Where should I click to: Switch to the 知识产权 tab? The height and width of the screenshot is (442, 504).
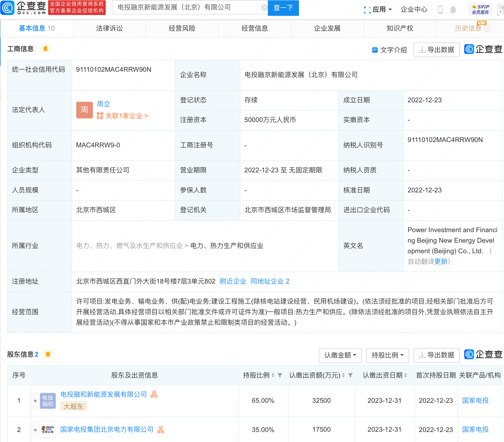[400, 28]
